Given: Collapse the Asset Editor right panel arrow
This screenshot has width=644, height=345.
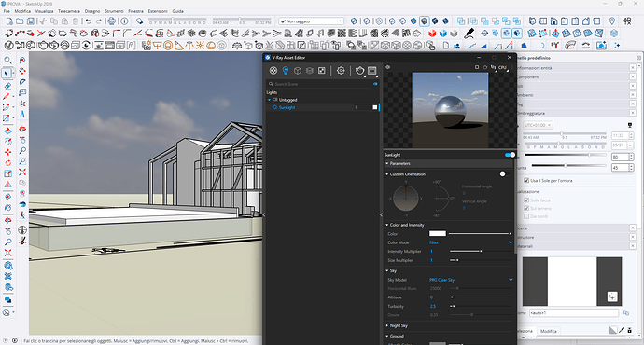Looking at the screenshot, I should click(x=381, y=214).
